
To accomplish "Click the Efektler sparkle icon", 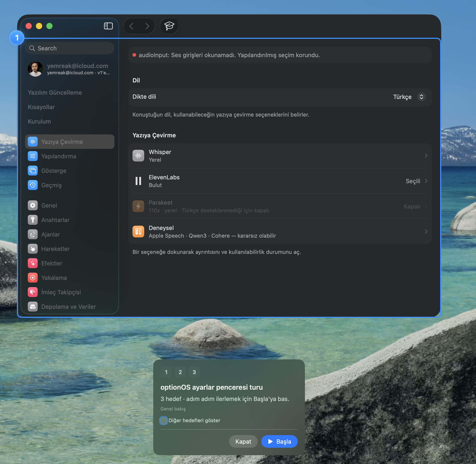I will [x=33, y=263].
